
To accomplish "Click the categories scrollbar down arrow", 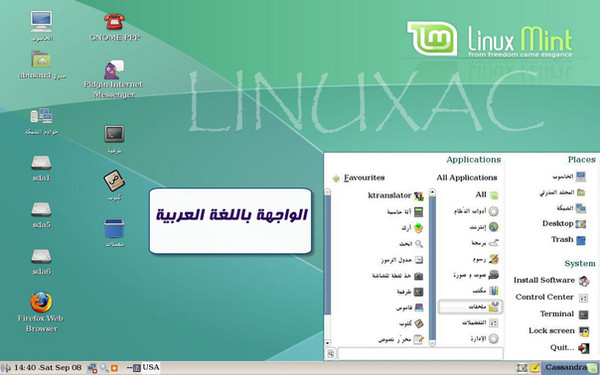I will coord(432,342).
